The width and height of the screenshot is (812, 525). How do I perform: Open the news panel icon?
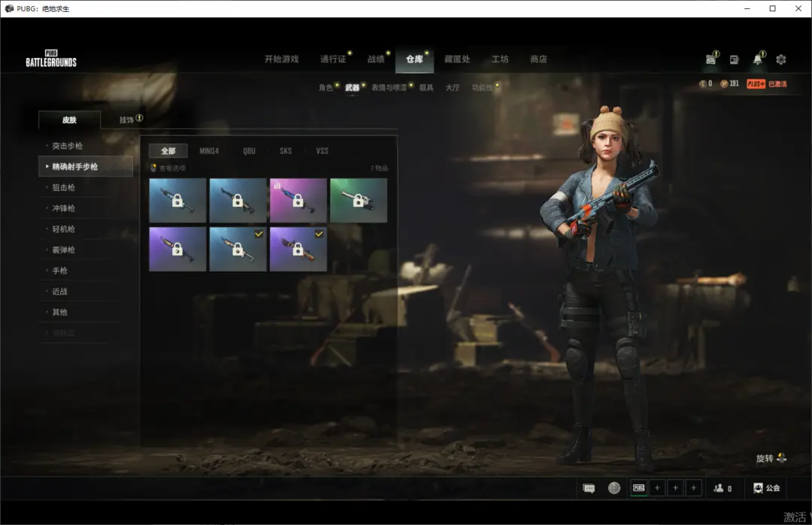click(734, 59)
